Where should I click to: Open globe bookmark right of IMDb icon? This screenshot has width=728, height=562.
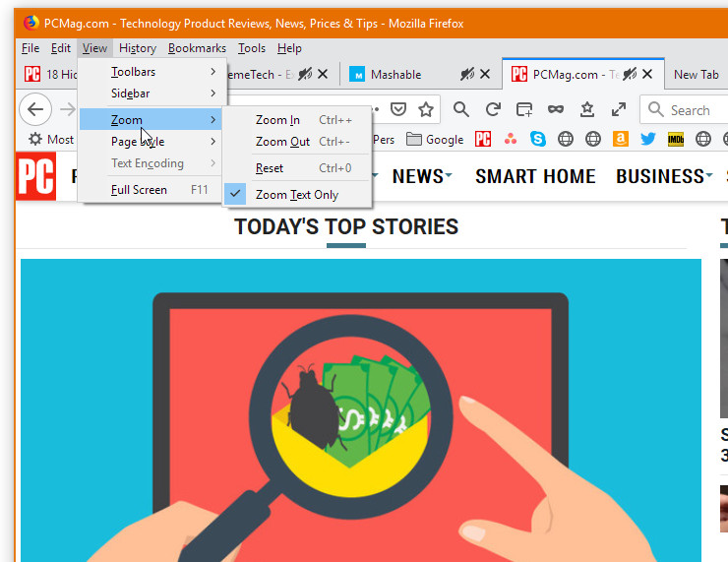[x=703, y=139]
